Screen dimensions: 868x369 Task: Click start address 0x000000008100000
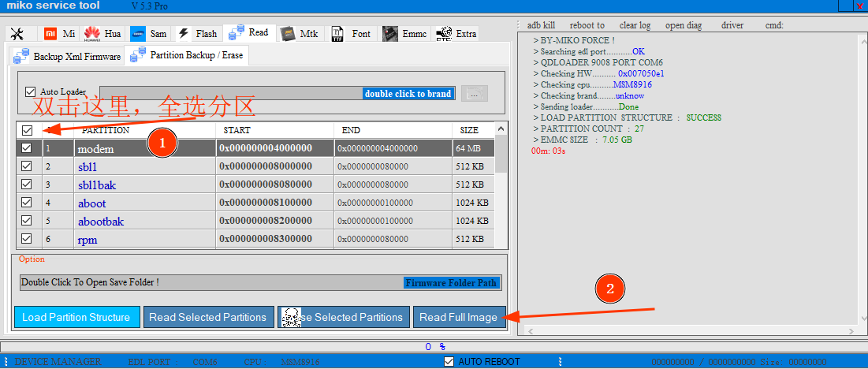click(266, 203)
